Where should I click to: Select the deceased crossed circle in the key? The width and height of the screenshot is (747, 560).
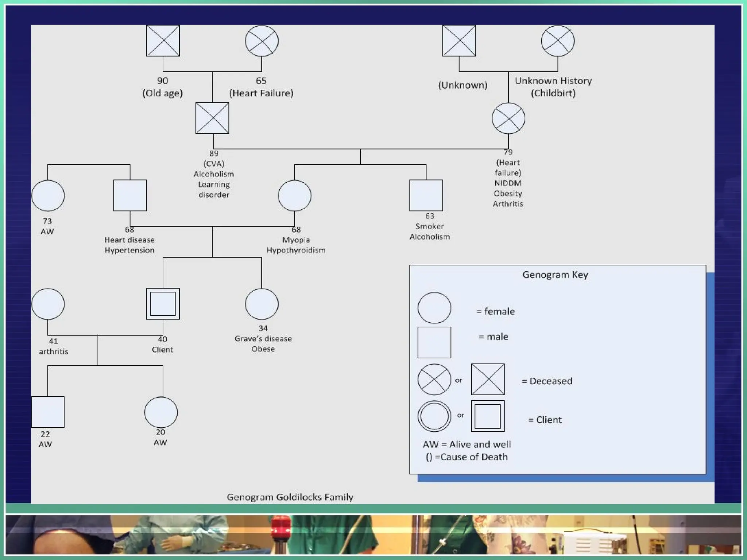point(434,379)
